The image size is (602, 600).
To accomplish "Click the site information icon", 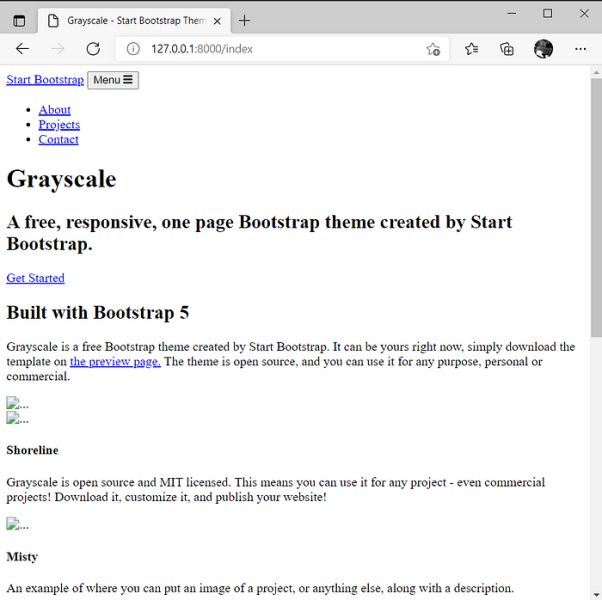I will click(133, 49).
